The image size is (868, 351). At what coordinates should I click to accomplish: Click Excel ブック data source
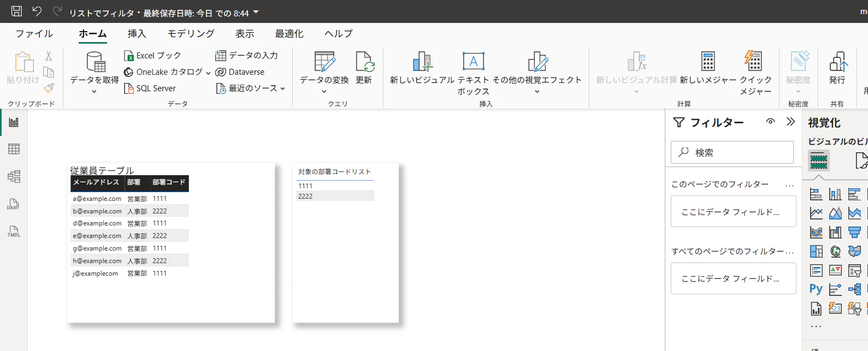coord(152,56)
